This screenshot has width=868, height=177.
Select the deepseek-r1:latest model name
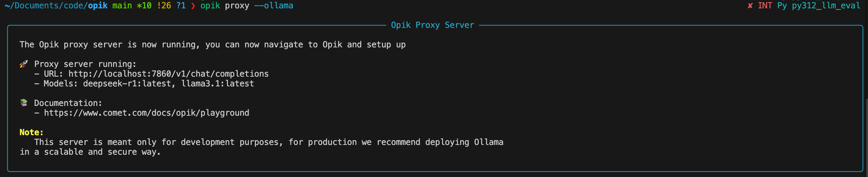point(127,84)
